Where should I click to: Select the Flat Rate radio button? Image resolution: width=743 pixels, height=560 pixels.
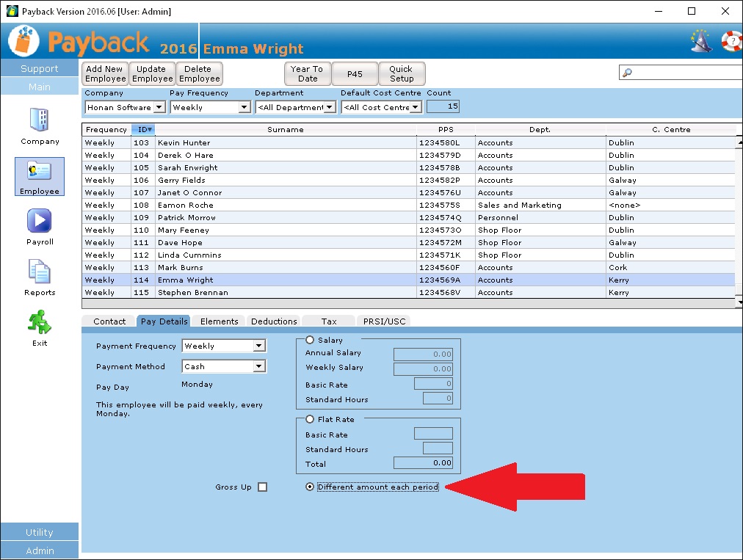[310, 419]
